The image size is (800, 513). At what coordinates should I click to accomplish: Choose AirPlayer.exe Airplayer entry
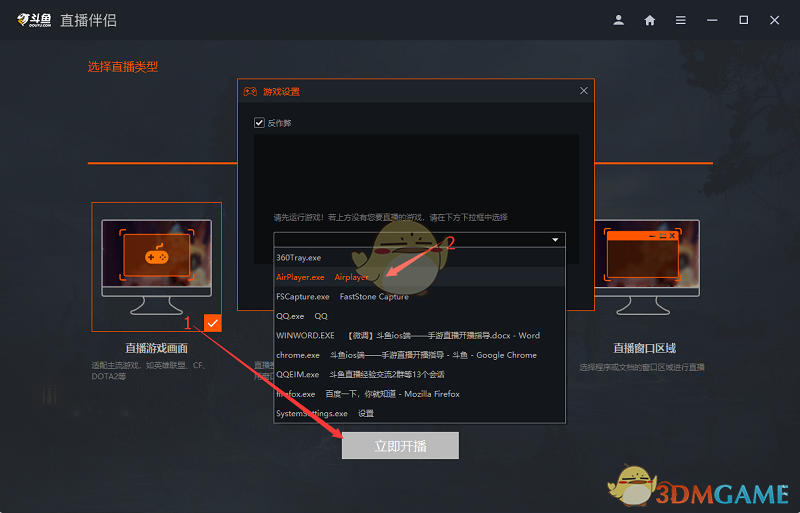click(419, 277)
